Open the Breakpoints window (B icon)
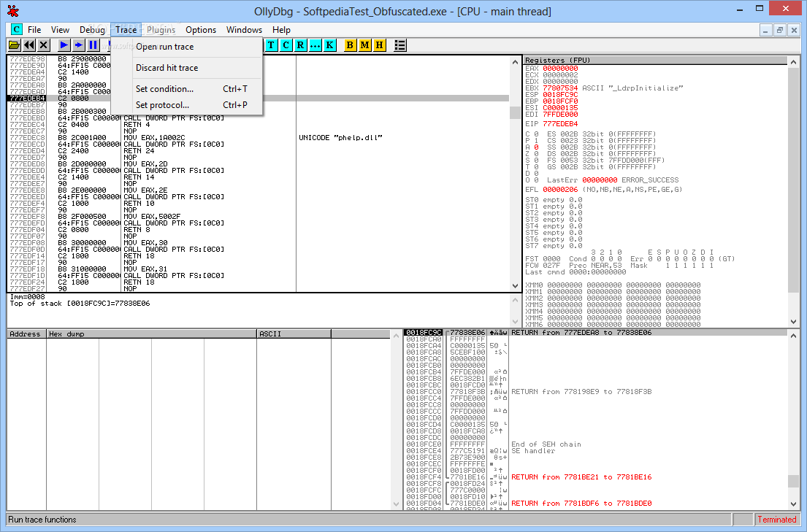The width and height of the screenshot is (807, 532). pyautogui.click(x=350, y=45)
